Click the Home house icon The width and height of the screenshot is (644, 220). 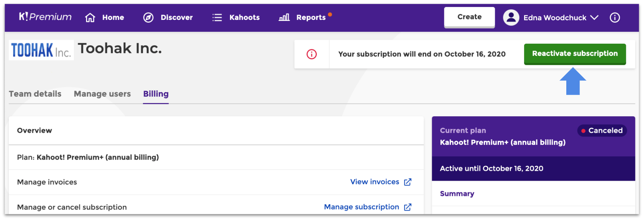[90, 17]
